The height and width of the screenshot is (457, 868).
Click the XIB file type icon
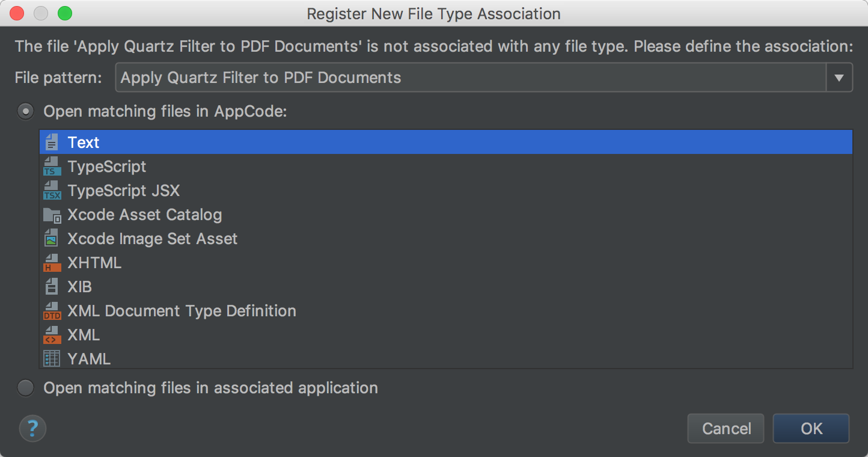click(52, 287)
